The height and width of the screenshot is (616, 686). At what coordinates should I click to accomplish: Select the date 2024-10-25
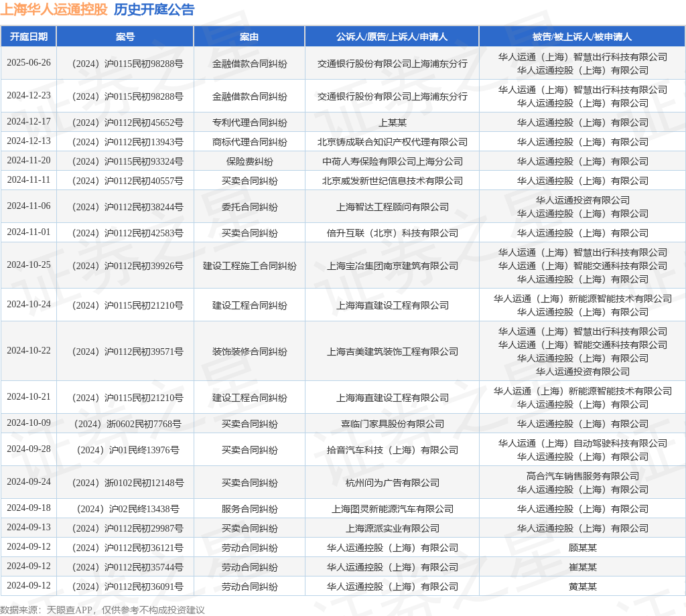pyautogui.click(x=29, y=265)
